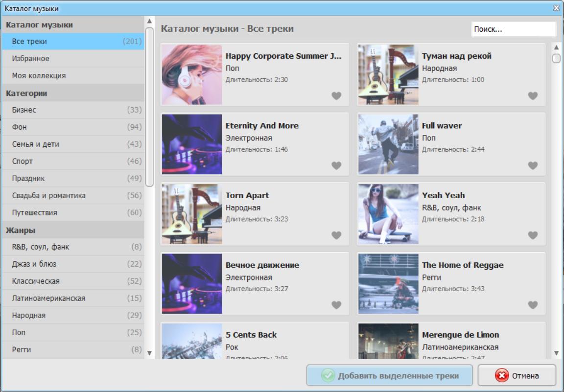Click heart icon on Туман над рекой
Screen dimensions: 564x392
[x=533, y=96]
